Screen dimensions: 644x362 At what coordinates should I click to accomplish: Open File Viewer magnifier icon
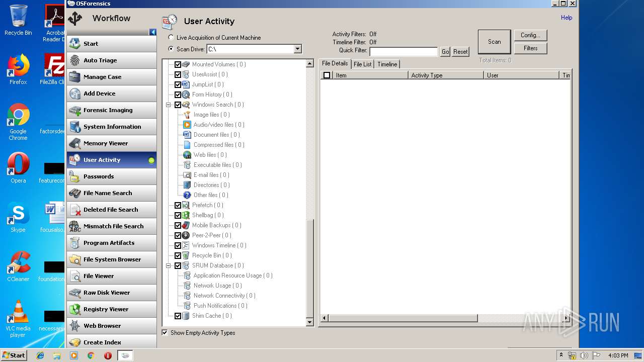(x=75, y=276)
